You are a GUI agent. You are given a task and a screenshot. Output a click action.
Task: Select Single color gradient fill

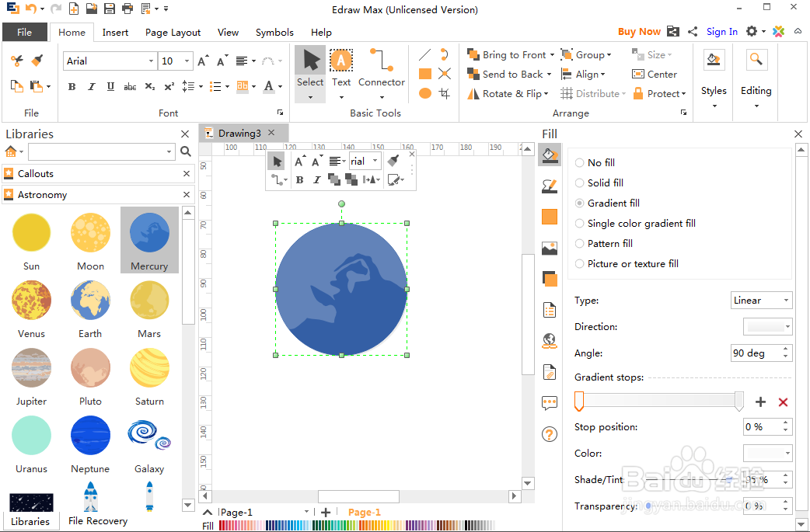pos(635,224)
